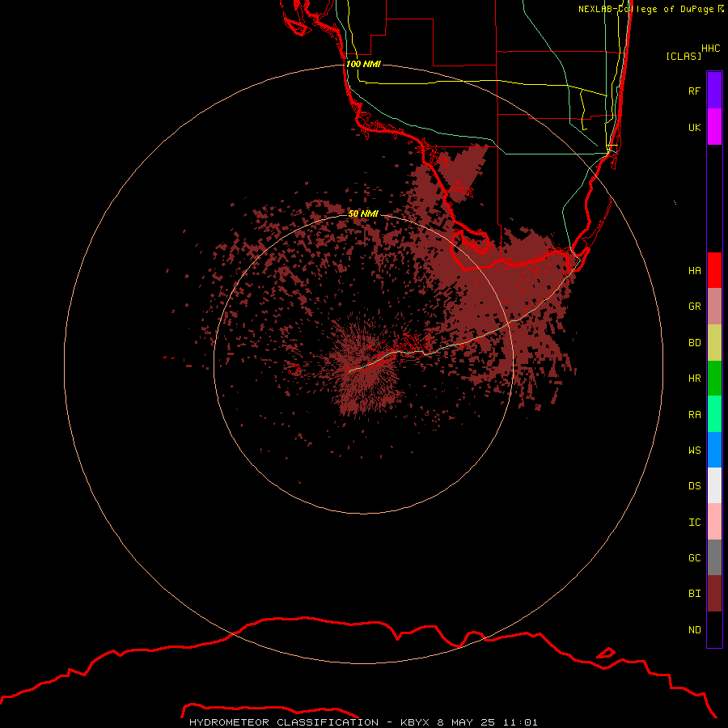Click the RF legend label
The image size is (728, 728).
pos(694,91)
